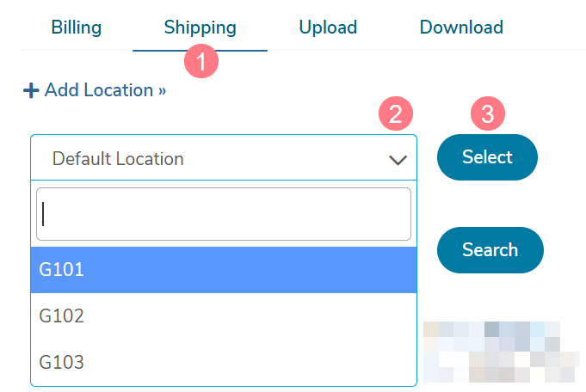Collapse the dropdown using the chevron arrow
Viewport: 586px width, 392px height.
pyautogui.click(x=398, y=160)
